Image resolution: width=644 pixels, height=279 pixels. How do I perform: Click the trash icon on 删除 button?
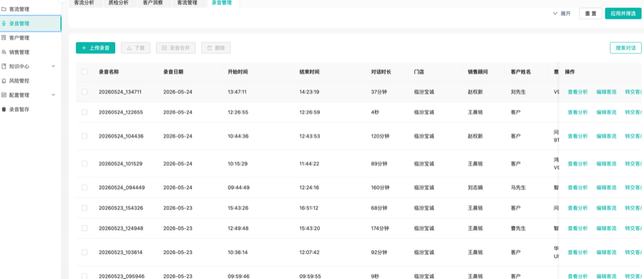pos(210,48)
